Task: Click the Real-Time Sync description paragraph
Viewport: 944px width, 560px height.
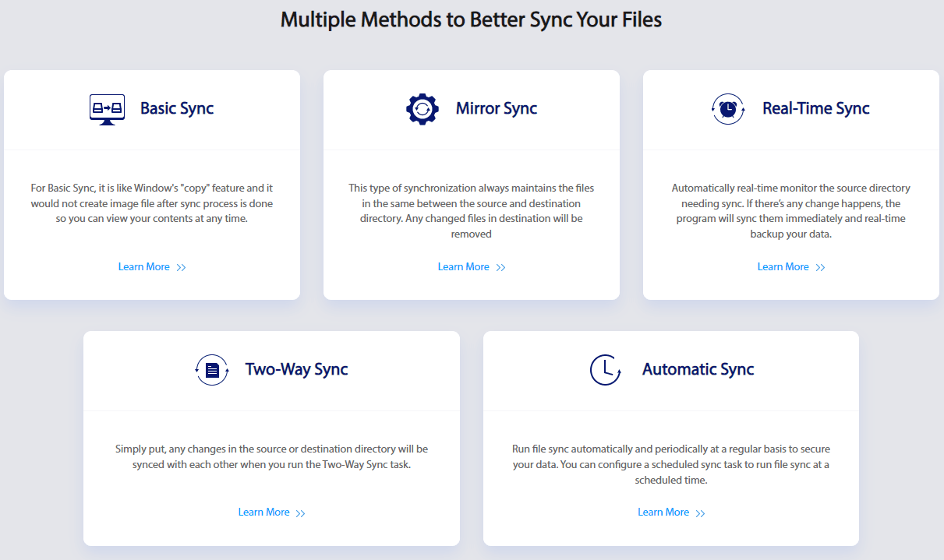Action: [791, 211]
